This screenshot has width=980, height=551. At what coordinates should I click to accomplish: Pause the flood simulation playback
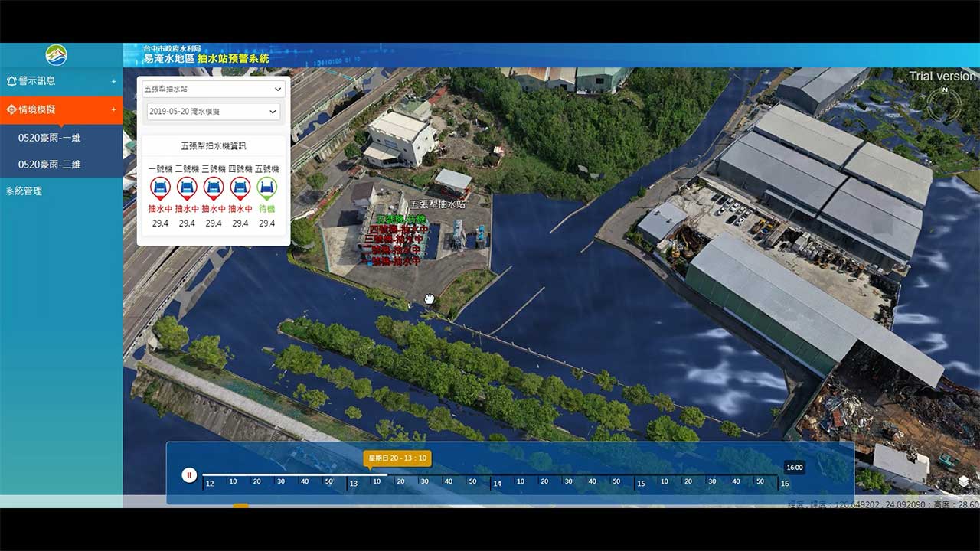click(x=189, y=475)
